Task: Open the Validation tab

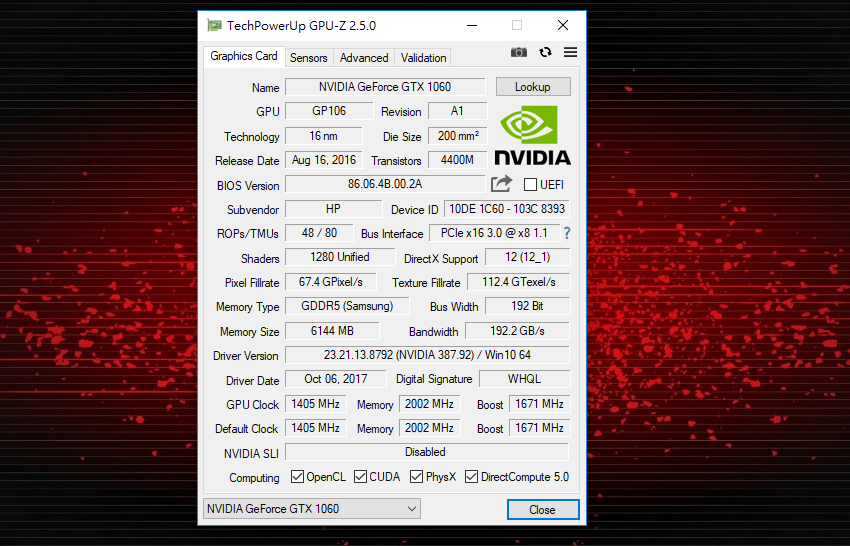Action: click(423, 57)
